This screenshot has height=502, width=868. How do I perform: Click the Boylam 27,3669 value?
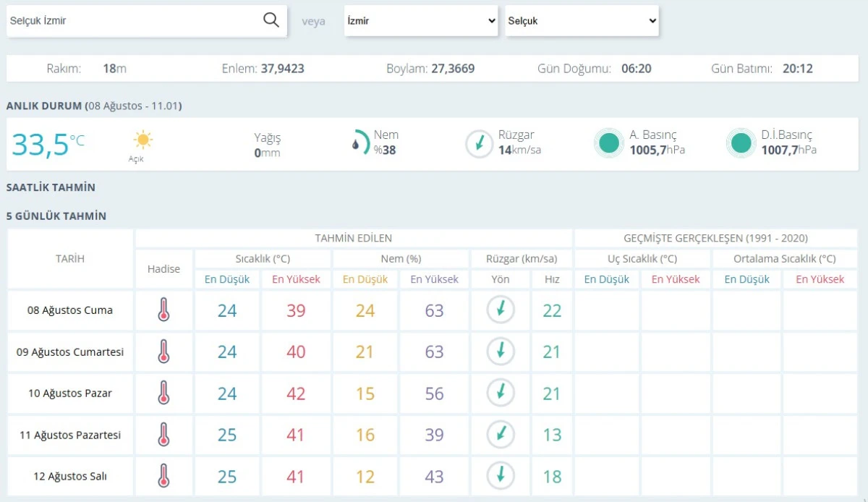(x=453, y=69)
